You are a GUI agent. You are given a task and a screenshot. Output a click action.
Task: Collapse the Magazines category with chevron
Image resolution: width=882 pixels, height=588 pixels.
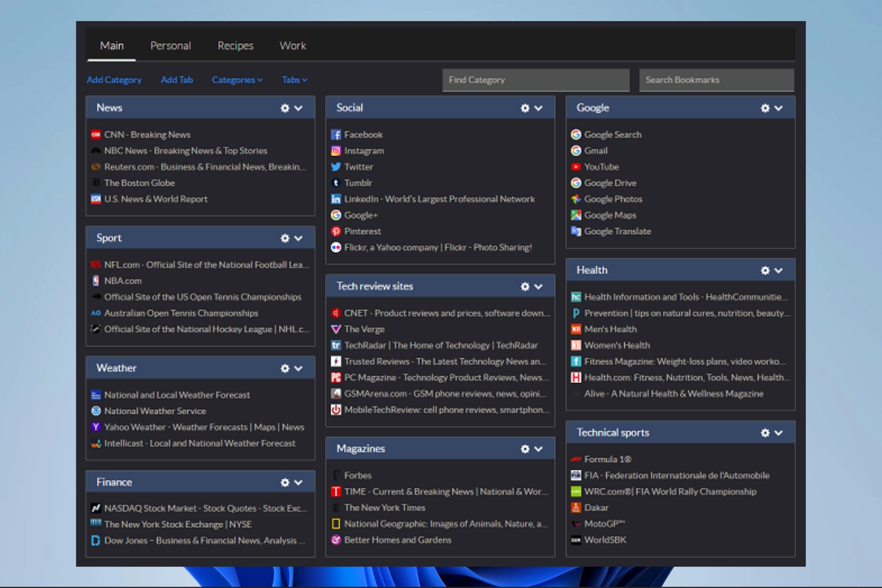(538, 449)
